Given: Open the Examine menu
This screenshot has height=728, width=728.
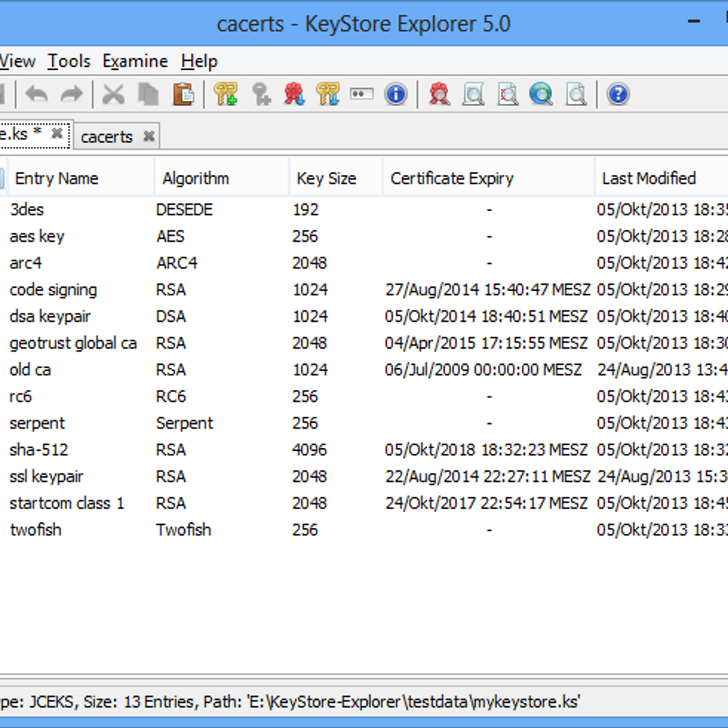Looking at the screenshot, I should pyautogui.click(x=135, y=61).
